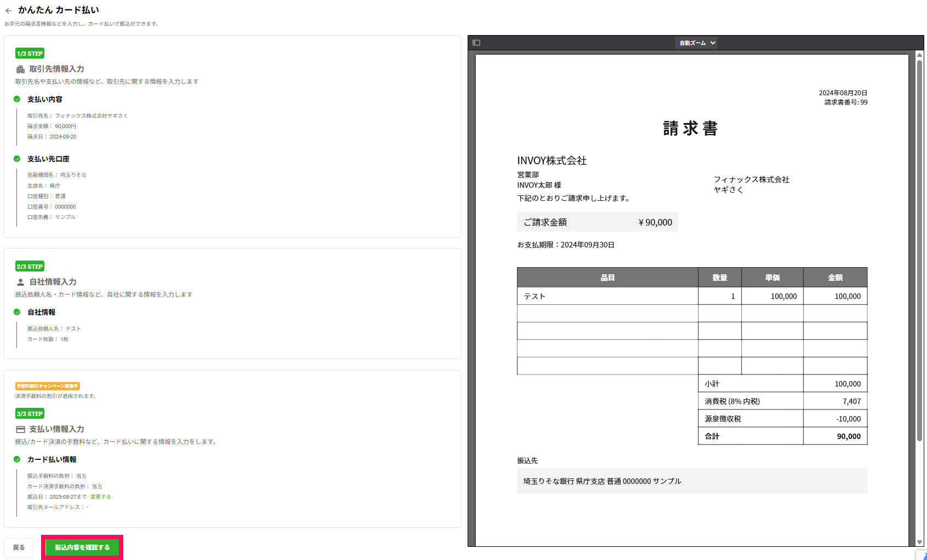Click the カード枚数： 1枚 line

48,339
